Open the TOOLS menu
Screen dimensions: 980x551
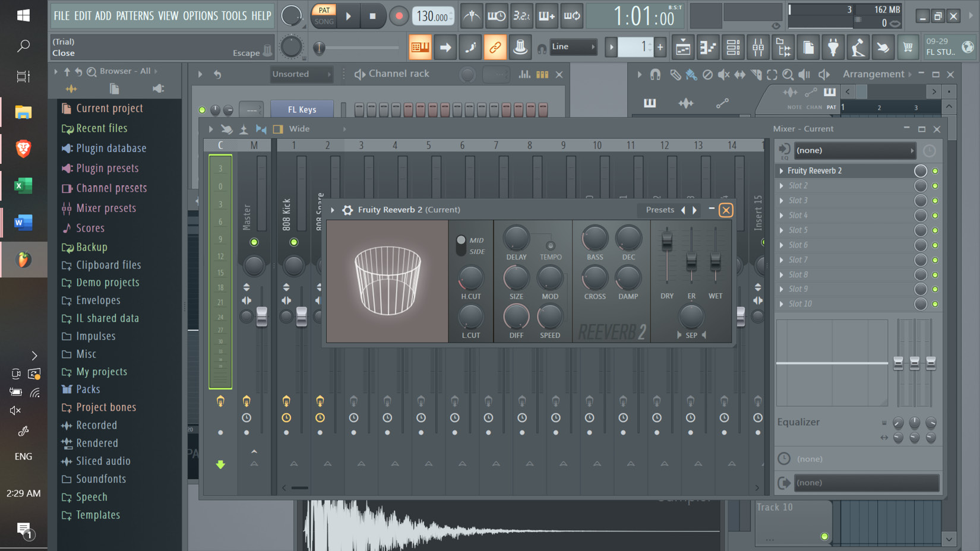point(234,16)
